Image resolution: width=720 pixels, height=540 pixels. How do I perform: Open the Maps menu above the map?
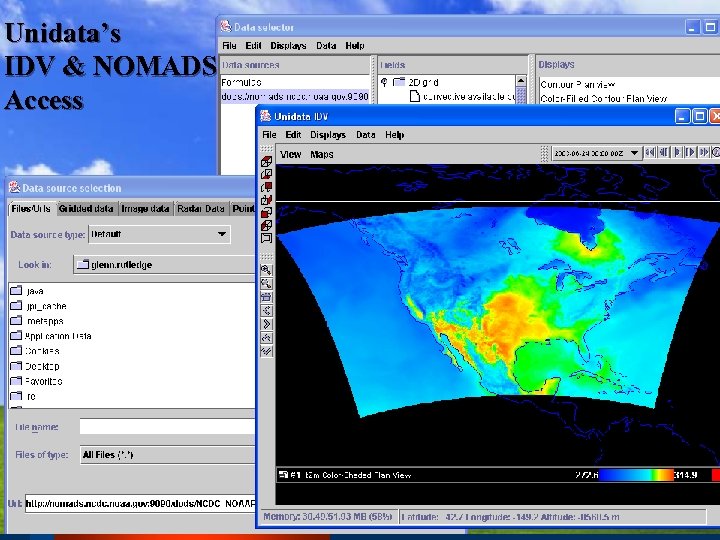tap(321, 154)
